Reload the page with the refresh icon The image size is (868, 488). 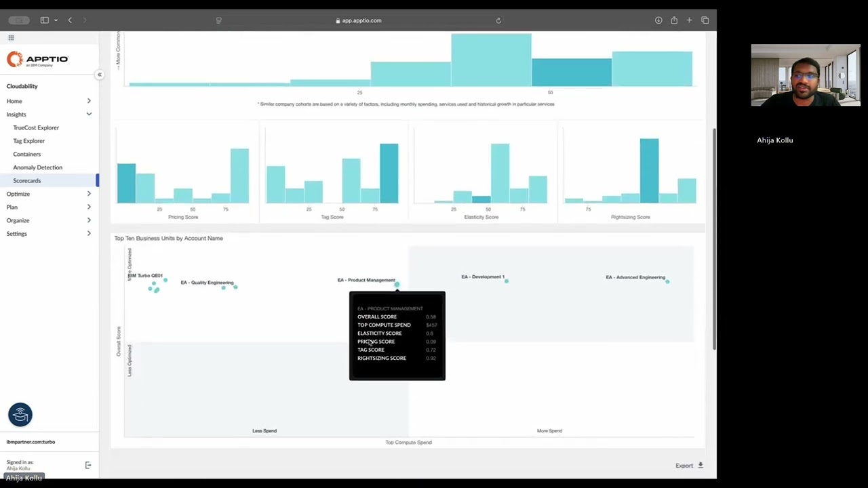[498, 20]
